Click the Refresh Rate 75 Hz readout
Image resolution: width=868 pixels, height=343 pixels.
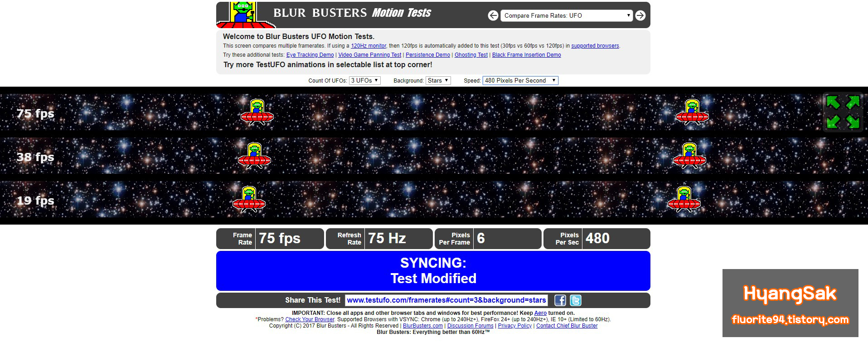(x=379, y=239)
